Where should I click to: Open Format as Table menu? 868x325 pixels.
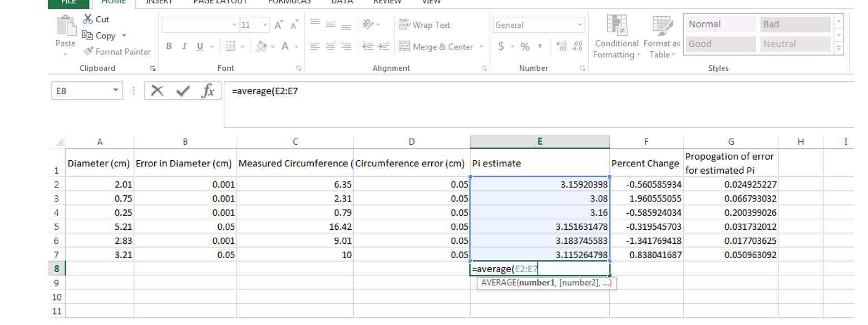point(662,37)
